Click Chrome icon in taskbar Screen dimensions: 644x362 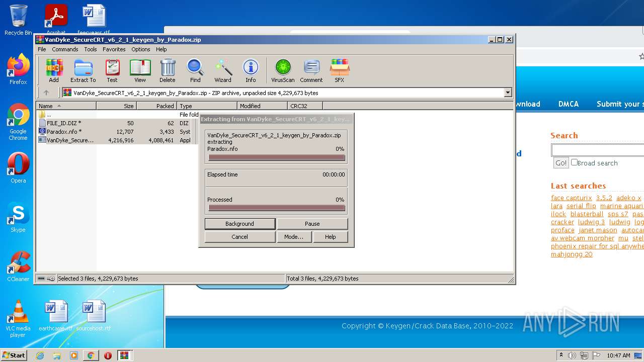pyautogui.click(x=91, y=355)
